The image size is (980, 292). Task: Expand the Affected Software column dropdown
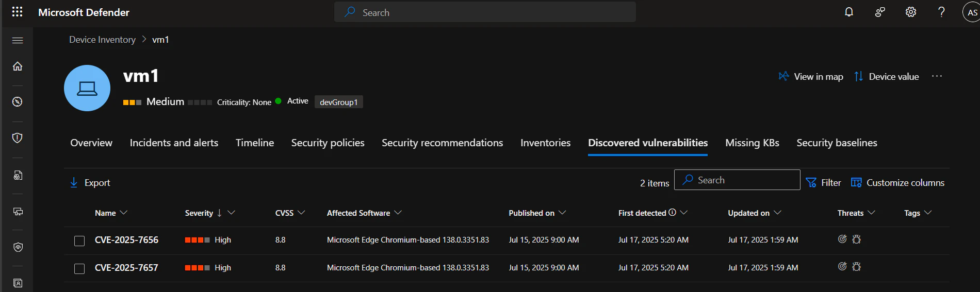(398, 213)
